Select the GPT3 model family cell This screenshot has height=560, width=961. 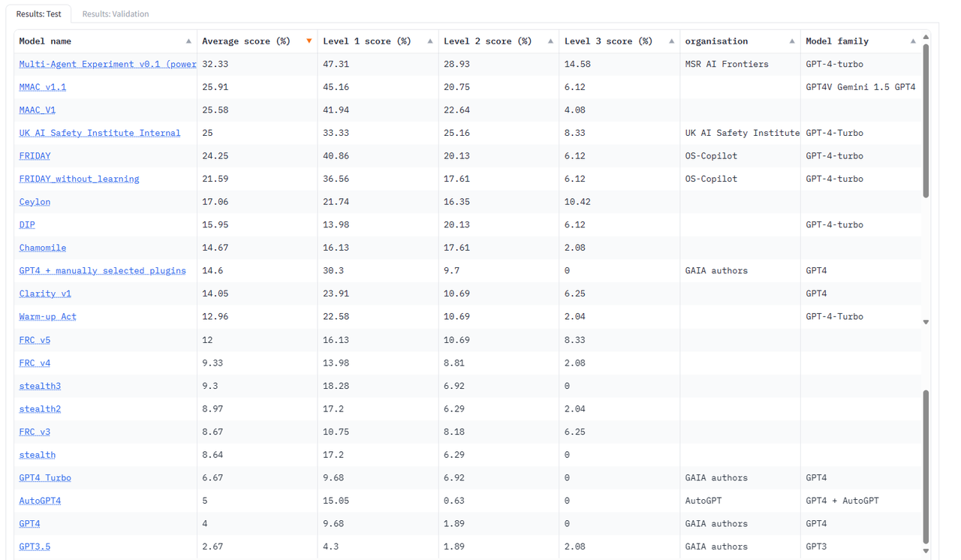[861, 546]
